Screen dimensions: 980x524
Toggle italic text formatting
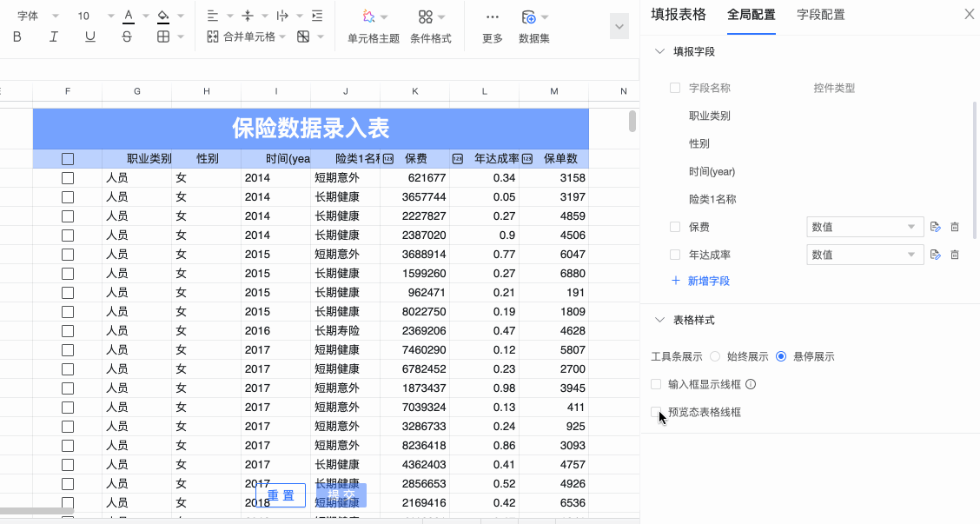(54, 36)
